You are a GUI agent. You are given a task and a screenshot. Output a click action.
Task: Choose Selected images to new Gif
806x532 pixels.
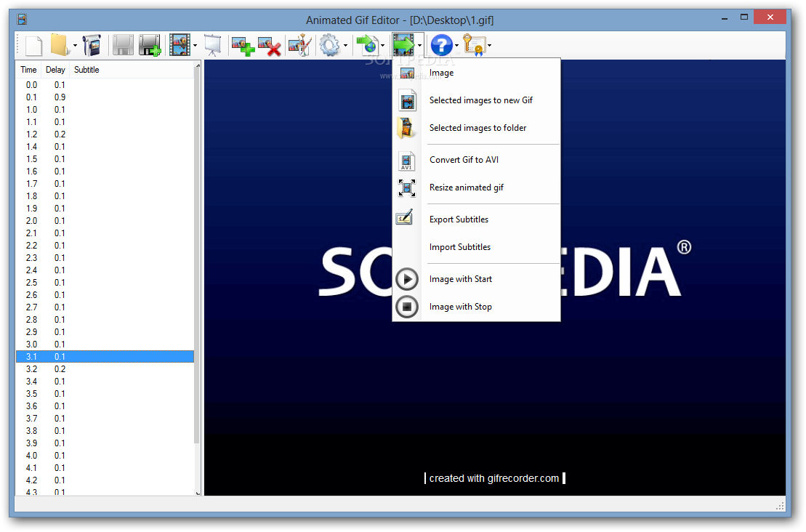click(477, 100)
